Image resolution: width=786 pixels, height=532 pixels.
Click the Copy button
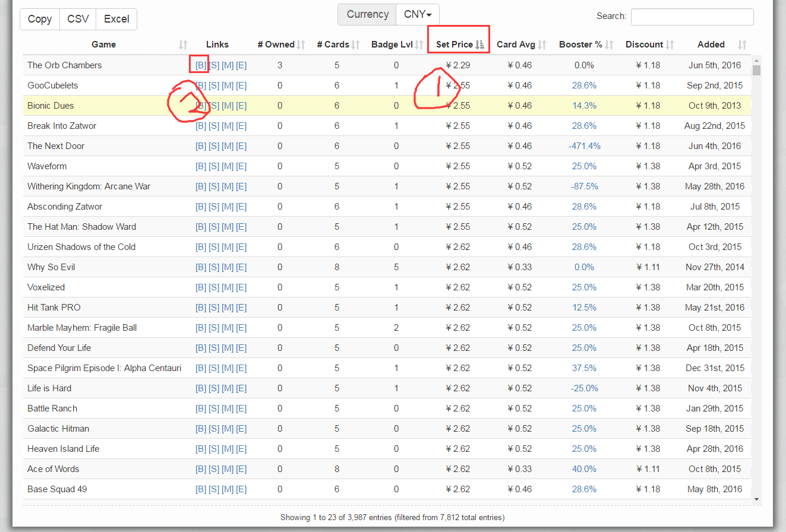click(x=40, y=19)
